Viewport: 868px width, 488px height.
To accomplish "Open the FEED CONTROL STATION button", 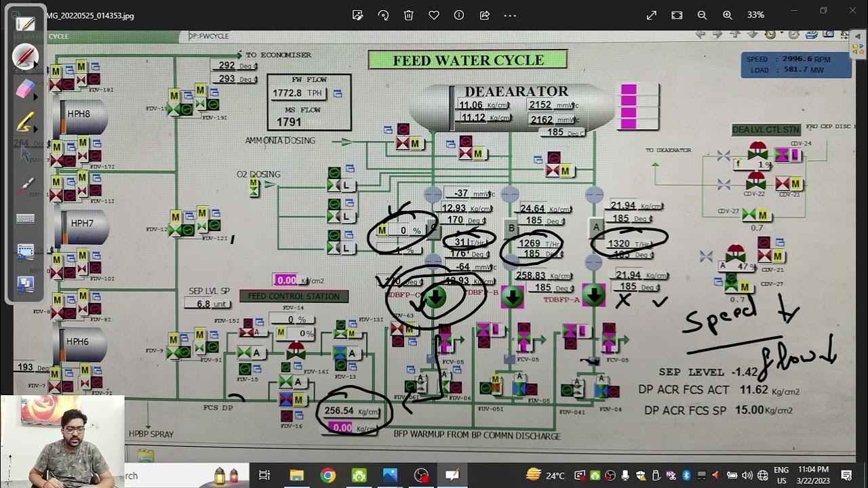I will [294, 296].
